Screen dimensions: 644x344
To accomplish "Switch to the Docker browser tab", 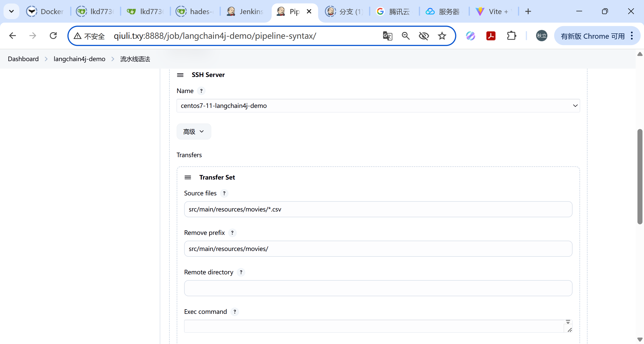I will pyautogui.click(x=45, y=12).
